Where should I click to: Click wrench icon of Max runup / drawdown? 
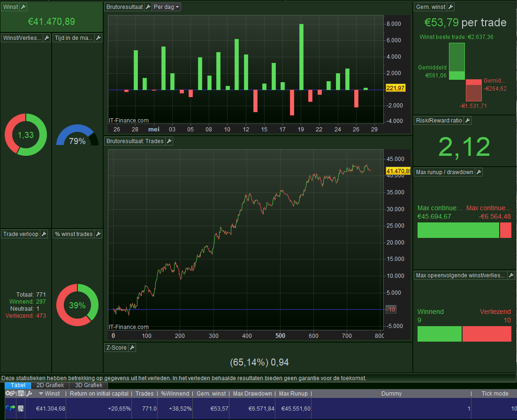pos(479,172)
